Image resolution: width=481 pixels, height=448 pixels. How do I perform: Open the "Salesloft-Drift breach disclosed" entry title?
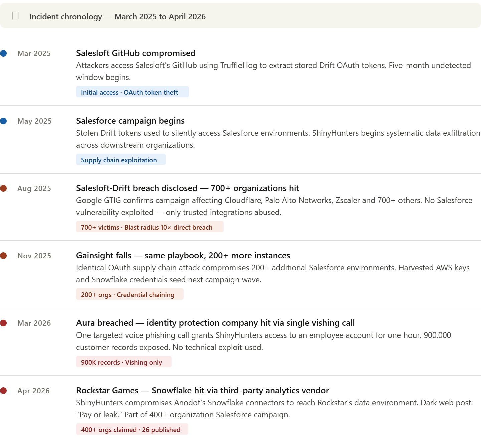(x=188, y=188)
